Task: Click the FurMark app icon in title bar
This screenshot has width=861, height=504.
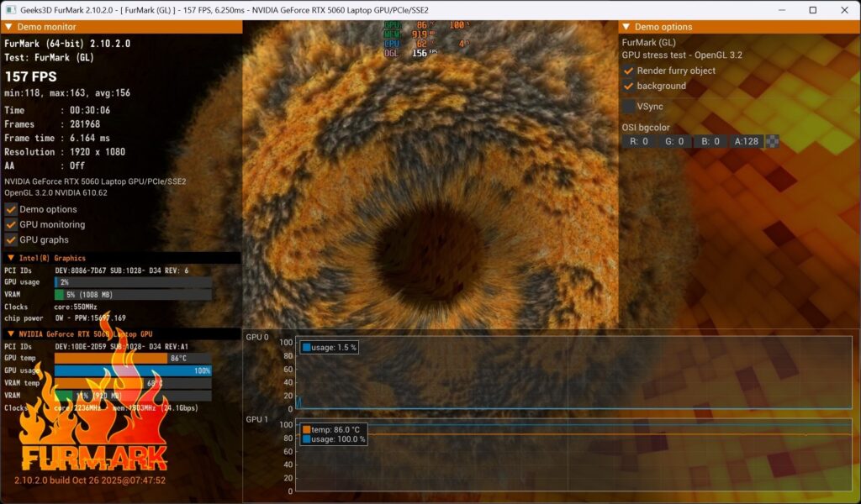Action: click(x=10, y=10)
